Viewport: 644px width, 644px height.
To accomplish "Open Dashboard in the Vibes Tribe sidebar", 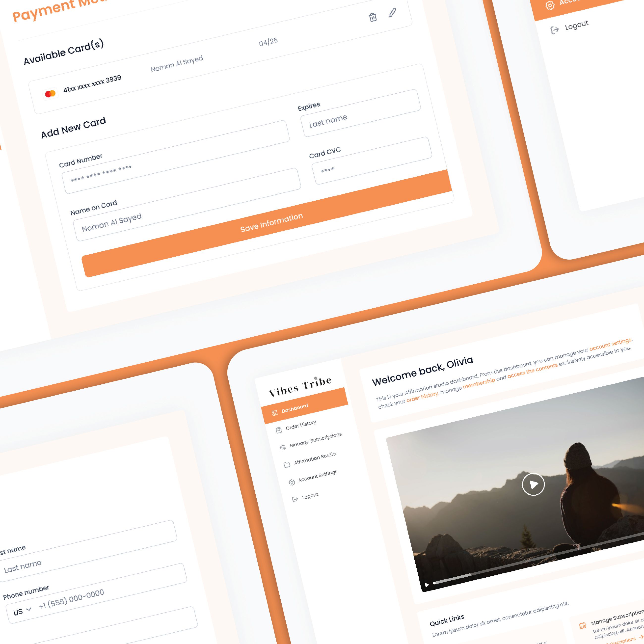I will pos(304,405).
